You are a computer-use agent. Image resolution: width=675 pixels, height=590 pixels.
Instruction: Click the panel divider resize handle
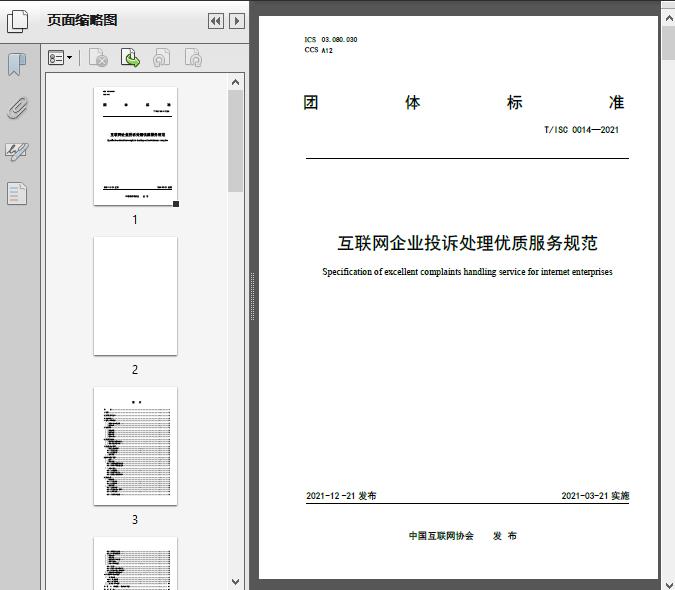pyautogui.click(x=252, y=296)
